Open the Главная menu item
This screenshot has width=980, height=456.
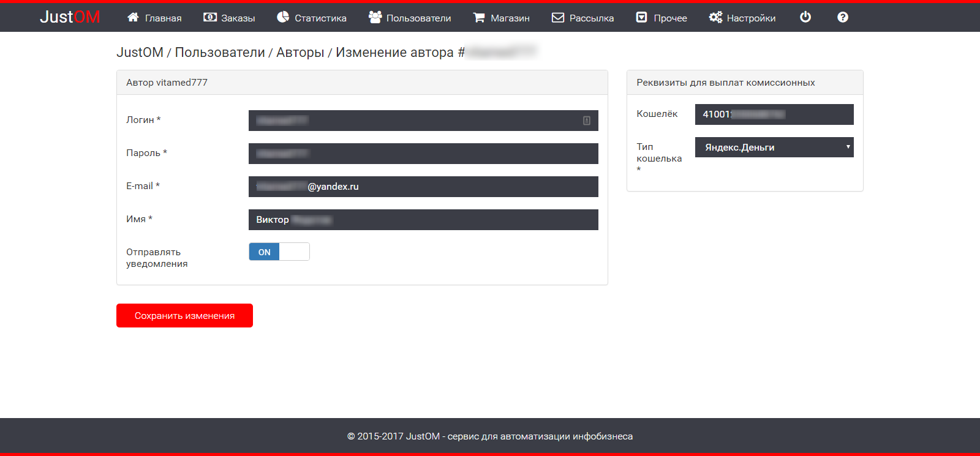click(154, 18)
